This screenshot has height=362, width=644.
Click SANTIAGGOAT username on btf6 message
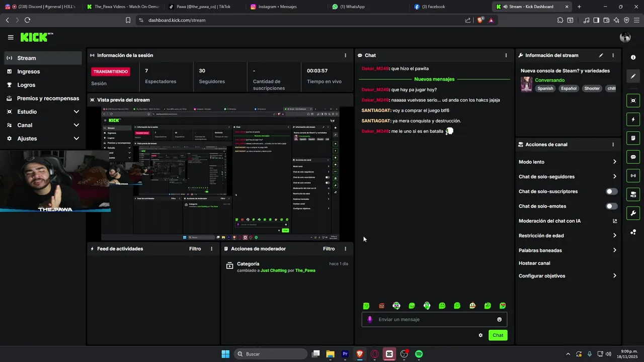click(x=376, y=111)
